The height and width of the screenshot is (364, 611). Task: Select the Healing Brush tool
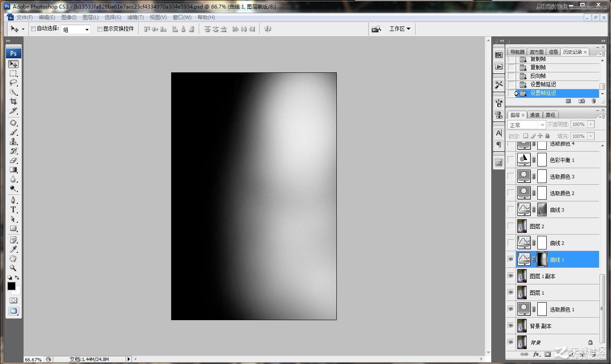(13, 123)
